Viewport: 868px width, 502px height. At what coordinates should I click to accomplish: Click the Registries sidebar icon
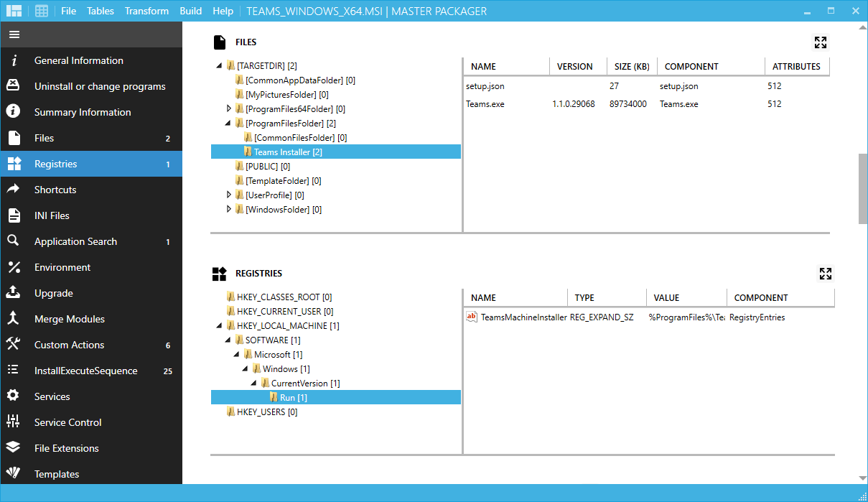[x=14, y=164]
